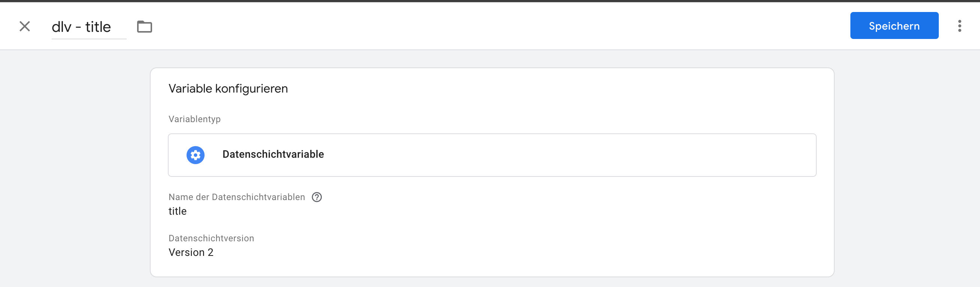Open help for Name der Datenschichtvariablen
Image resolution: width=980 pixels, height=287 pixels.
tap(317, 197)
